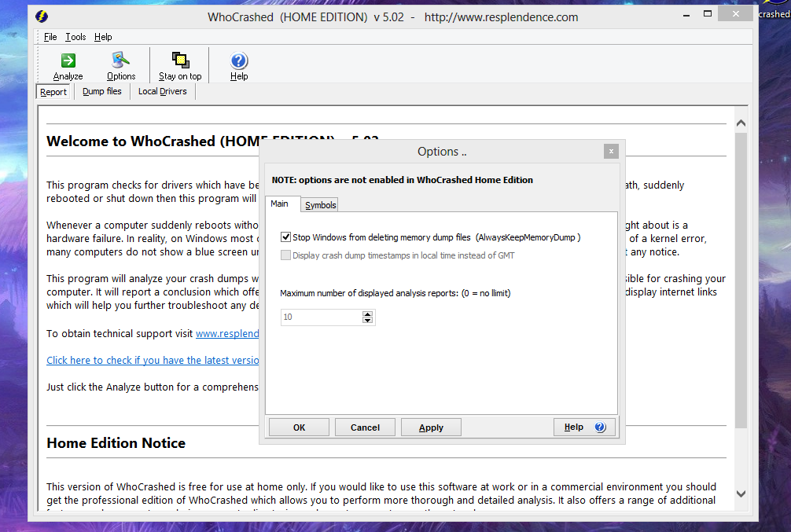Click the Help toolbar icon
Screen dimensions: 791x532
point(239,61)
